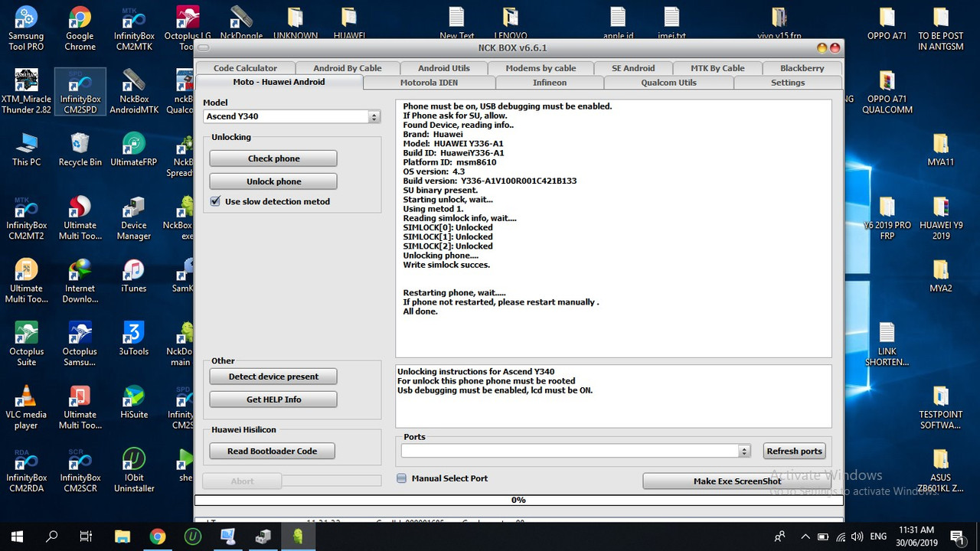980x551 pixels.
Task: Open OPPO A71 QUALCOMM archive on desktop
Action: coord(887,92)
